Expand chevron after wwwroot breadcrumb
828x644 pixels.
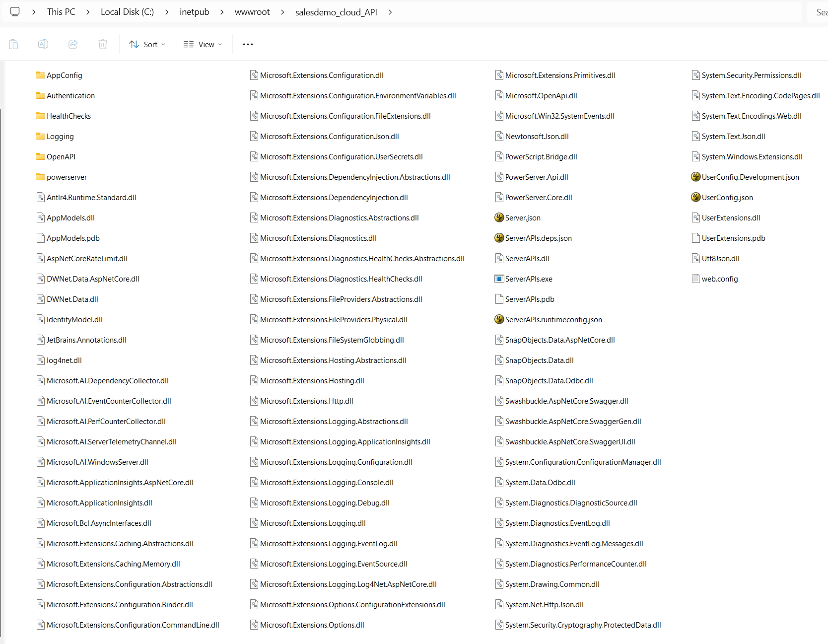[282, 12]
